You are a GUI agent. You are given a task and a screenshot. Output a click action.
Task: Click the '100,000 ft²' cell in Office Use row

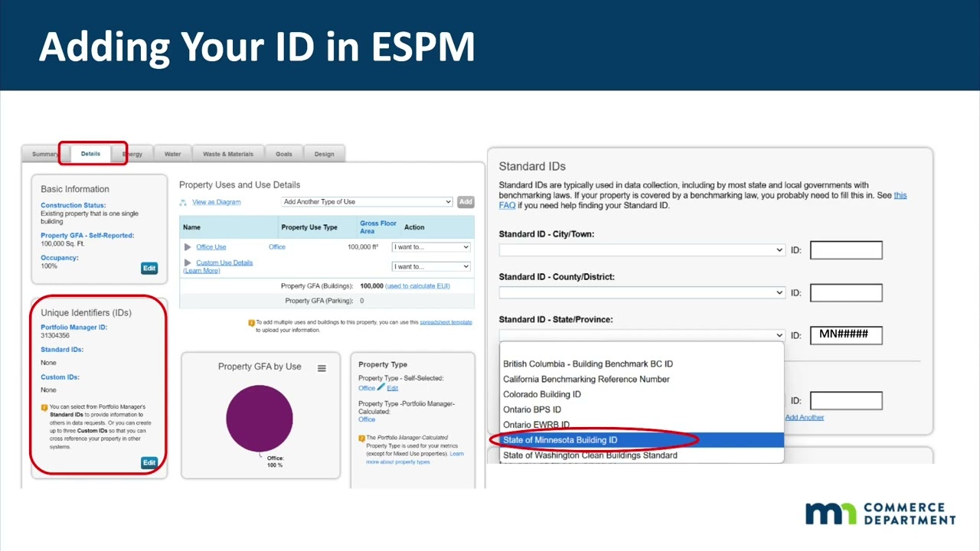tap(363, 247)
